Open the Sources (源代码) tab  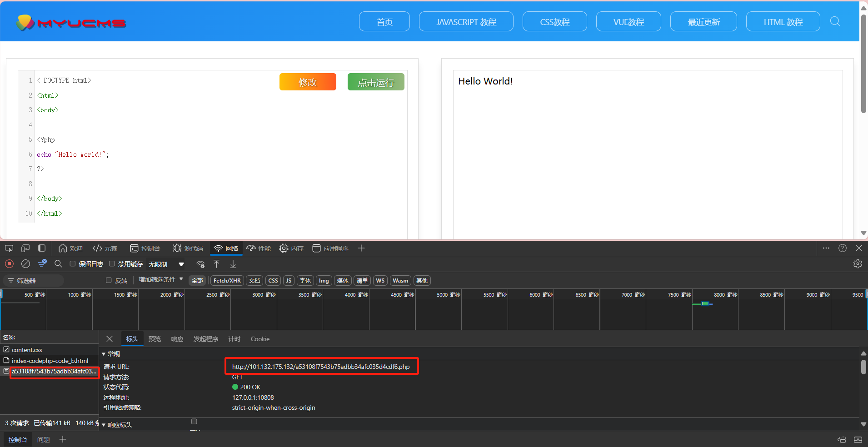188,248
